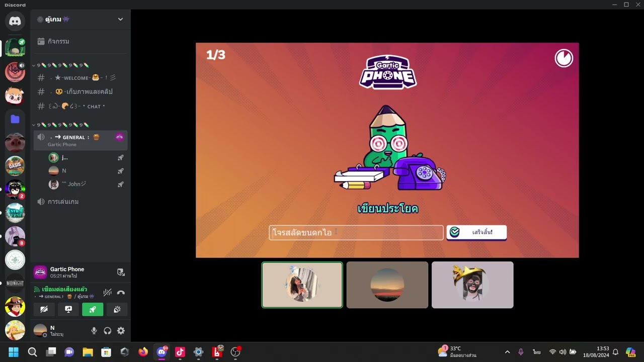644x362 pixels.
Task: Open Copilot from the taskbar
Action: coord(631,352)
